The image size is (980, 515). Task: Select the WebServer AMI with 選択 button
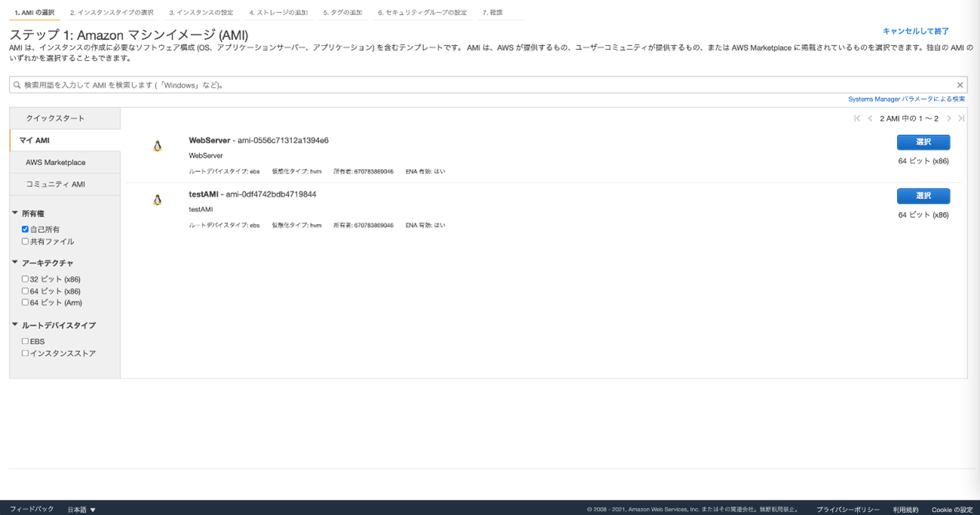tap(923, 142)
